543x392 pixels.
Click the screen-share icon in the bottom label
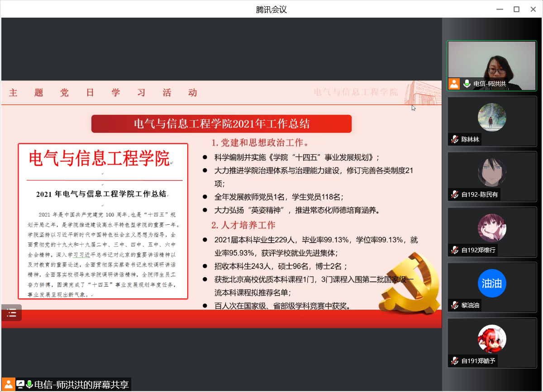click(x=20, y=385)
